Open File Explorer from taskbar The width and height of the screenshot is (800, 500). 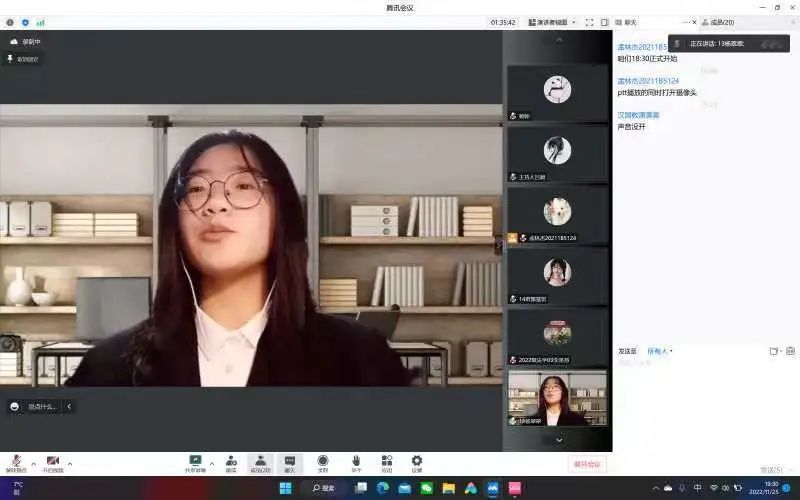[x=448, y=488]
